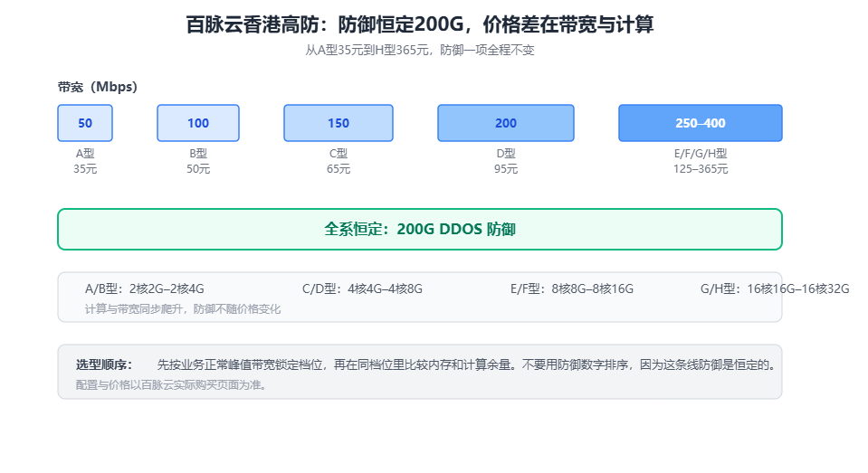The height and width of the screenshot is (473, 868).
Task: Click sentence starting 先按业务正常峰值带宽
Action: coord(467,364)
